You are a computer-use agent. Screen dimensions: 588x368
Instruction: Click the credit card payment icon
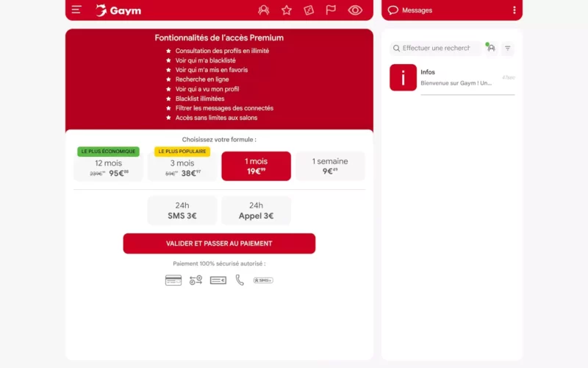(173, 280)
